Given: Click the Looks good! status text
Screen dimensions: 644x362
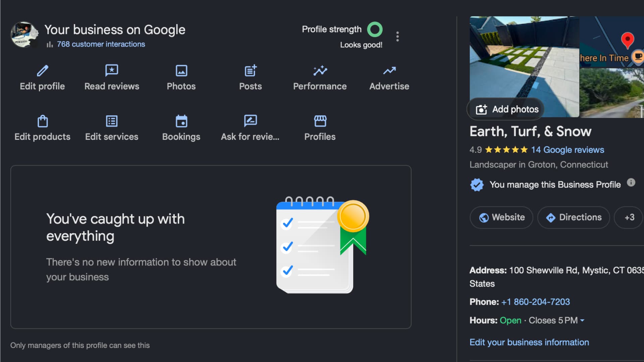Looking at the screenshot, I should [361, 45].
